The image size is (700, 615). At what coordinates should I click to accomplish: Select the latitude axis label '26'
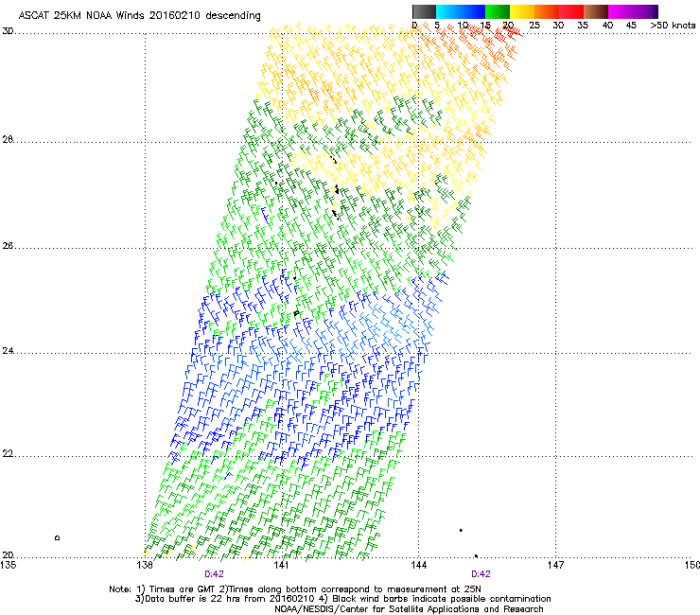coord(8,246)
